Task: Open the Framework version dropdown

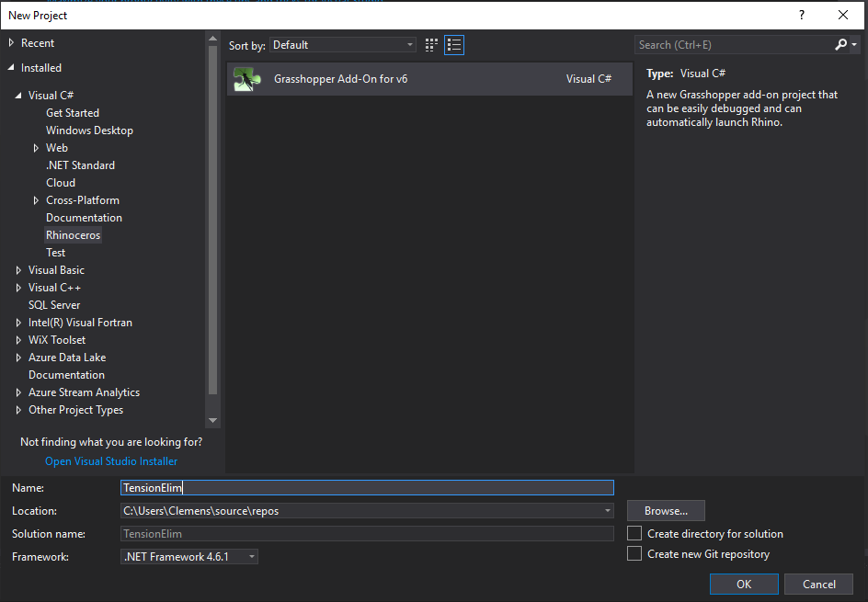Action: (189, 557)
